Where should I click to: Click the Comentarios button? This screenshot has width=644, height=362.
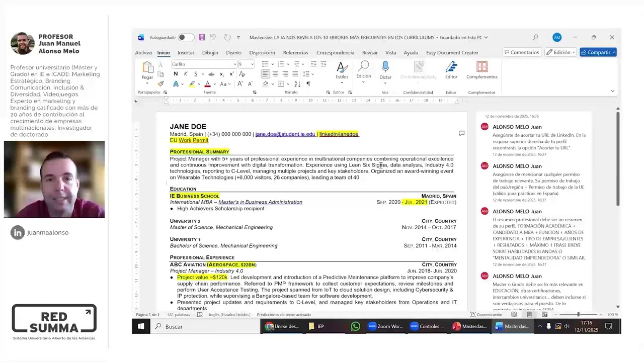click(522, 52)
